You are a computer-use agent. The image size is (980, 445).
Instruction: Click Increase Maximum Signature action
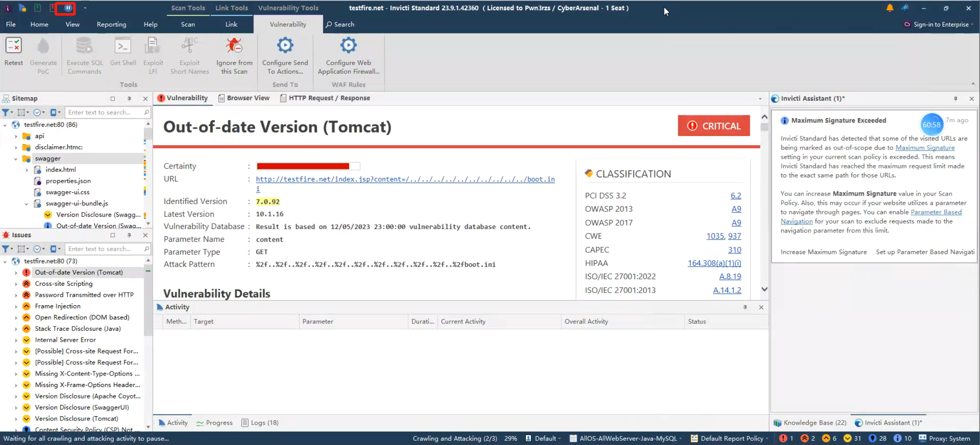(x=824, y=252)
